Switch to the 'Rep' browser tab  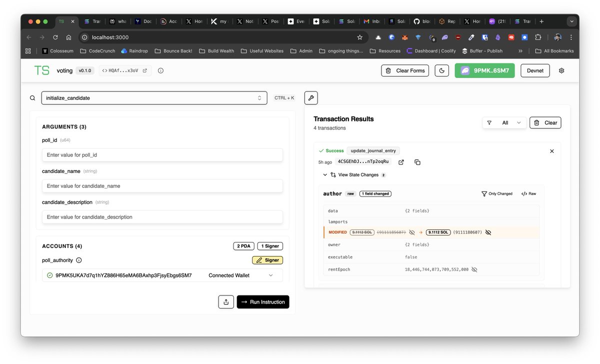point(447,21)
